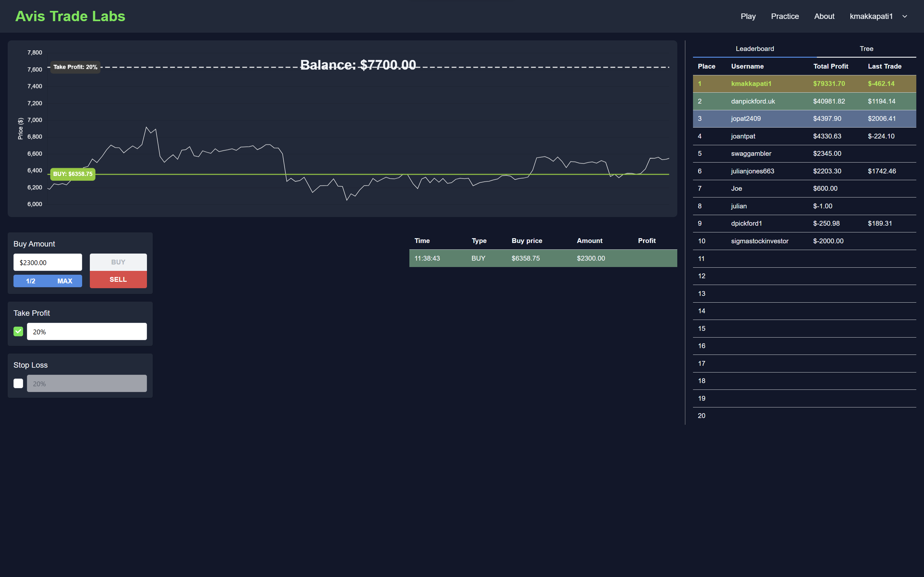Viewport: 924px width, 577px height.
Task: Click the Stop Loss percentage field
Action: (87, 383)
